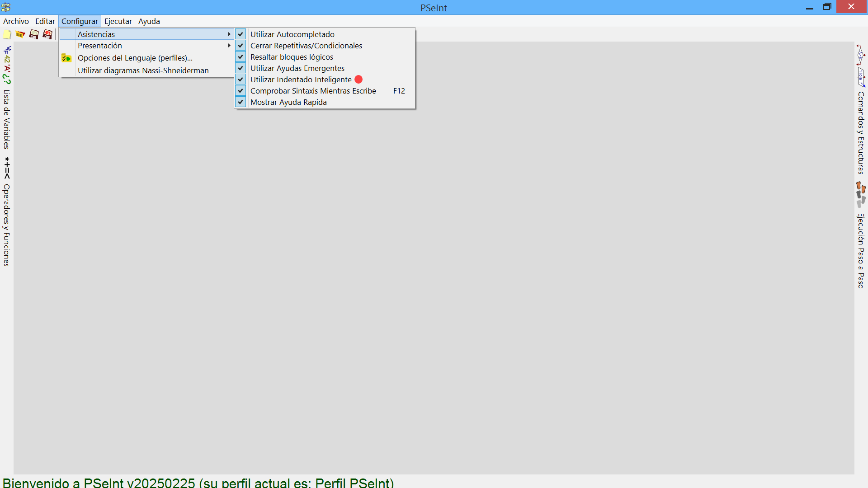Click the new file toolbar icon
The width and height of the screenshot is (868, 488).
click(7, 34)
